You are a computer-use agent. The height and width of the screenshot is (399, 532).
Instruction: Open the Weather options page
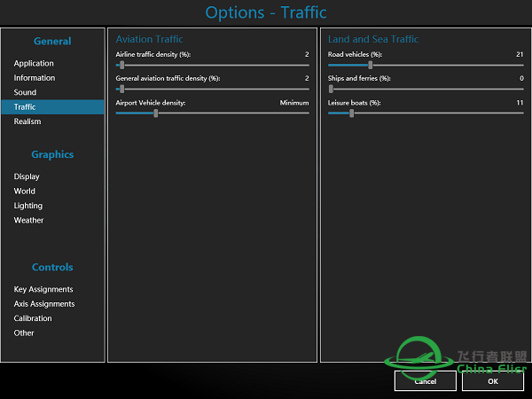[28, 220]
